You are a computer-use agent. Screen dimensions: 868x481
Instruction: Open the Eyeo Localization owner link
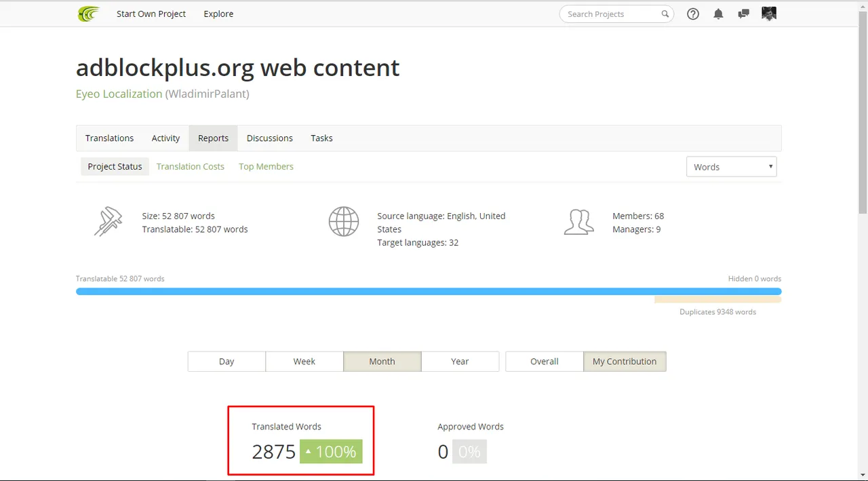[119, 94]
